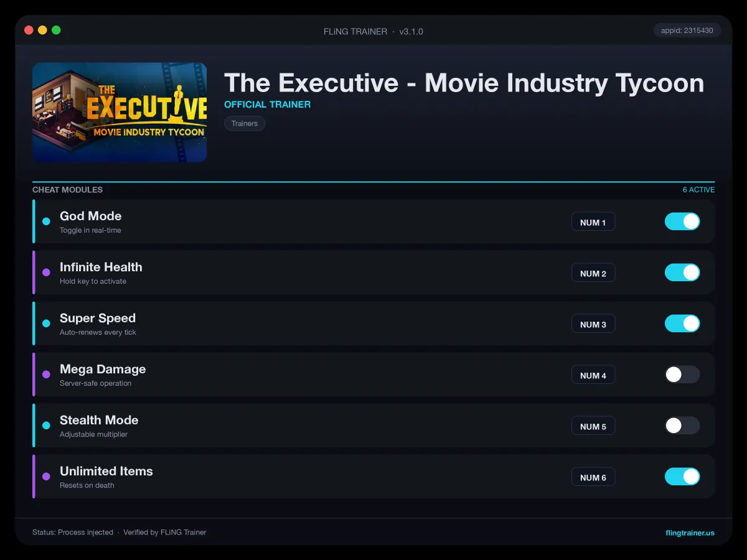Open the flingtrainer.us link
This screenshot has height=560, width=747.
click(690, 533)
